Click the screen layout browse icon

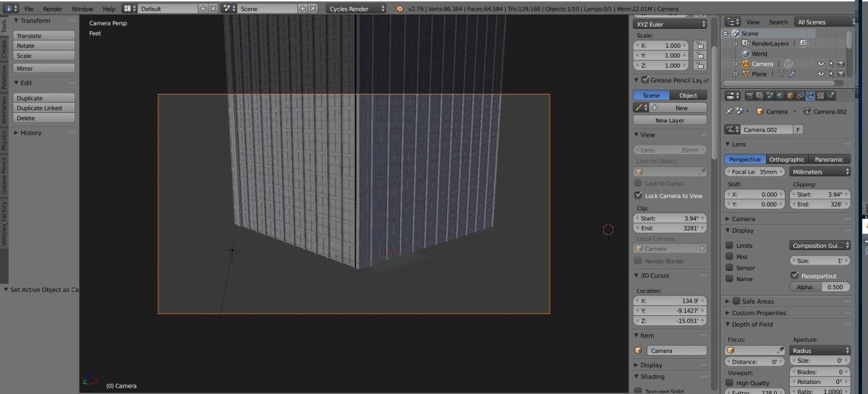click(x=129, y=9)
